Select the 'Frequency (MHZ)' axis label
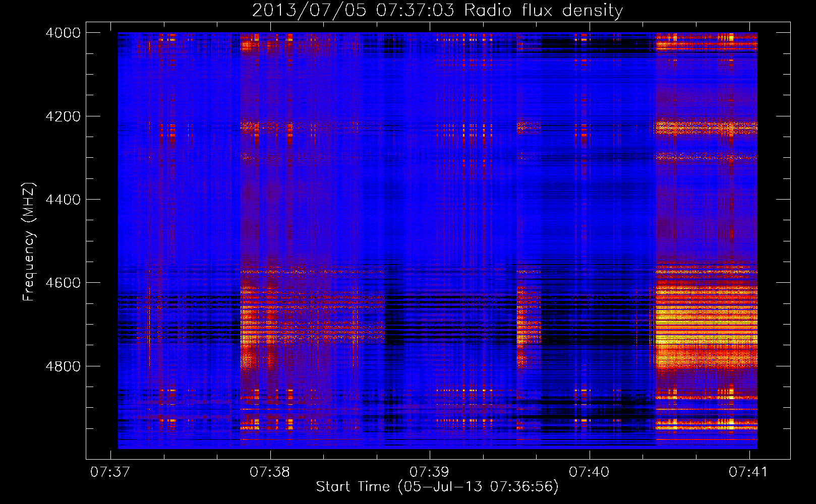The width and height of the screenshot is (816, 504). click(29, 242)
